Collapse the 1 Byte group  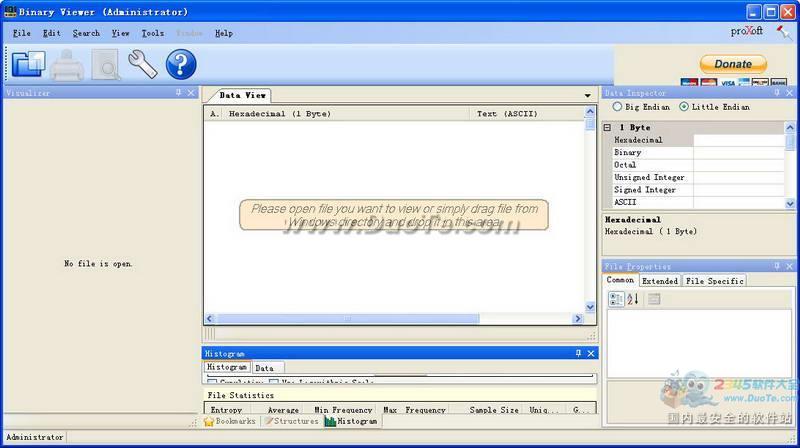pyautogui.click(x=607, y=128)
